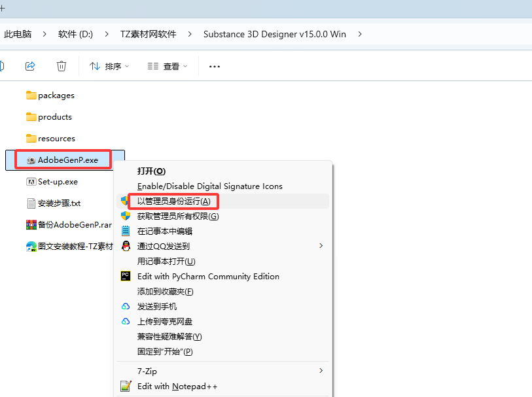Viewport: 532px width, 397px height.
Task: Click the QQ penguin icon
Action: pyautogui.click(x=126, y=246)
